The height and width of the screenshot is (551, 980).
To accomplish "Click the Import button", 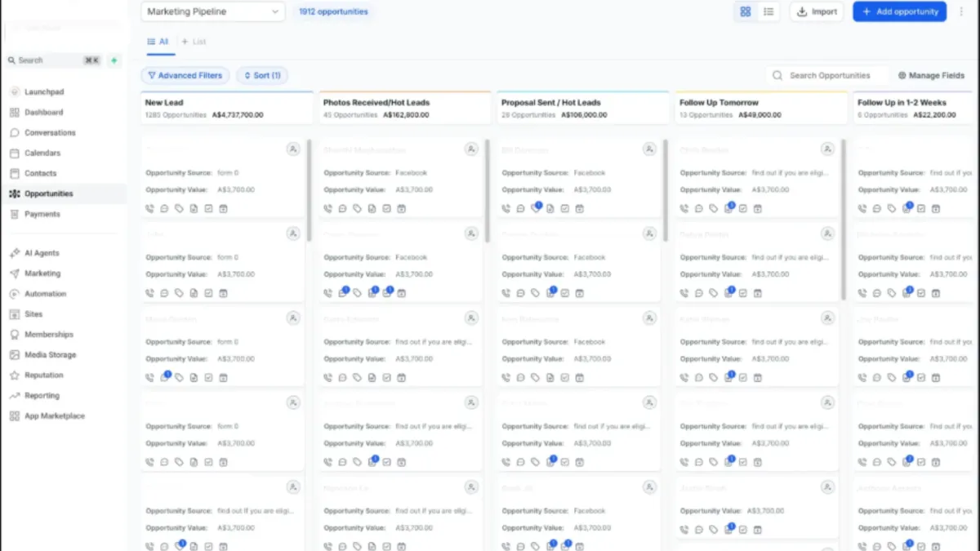I will tap(817, 11).
